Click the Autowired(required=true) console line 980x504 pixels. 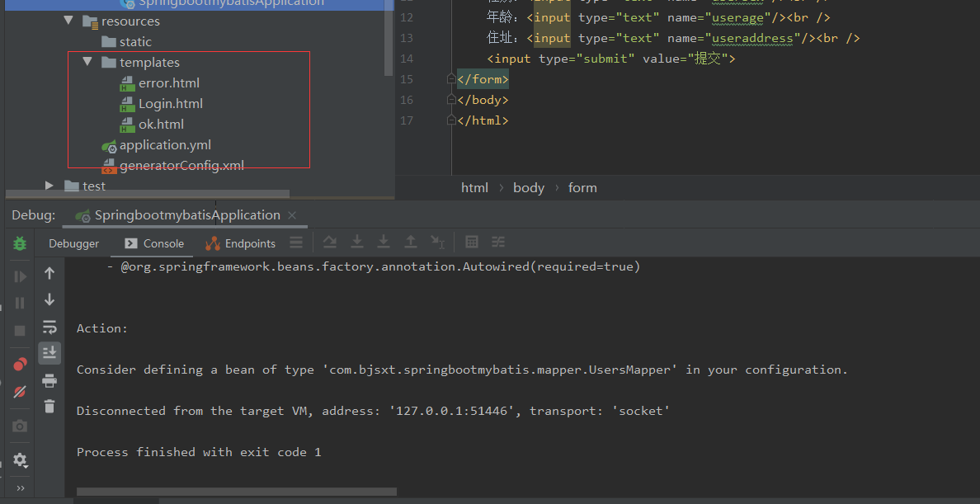coord(374,267)
